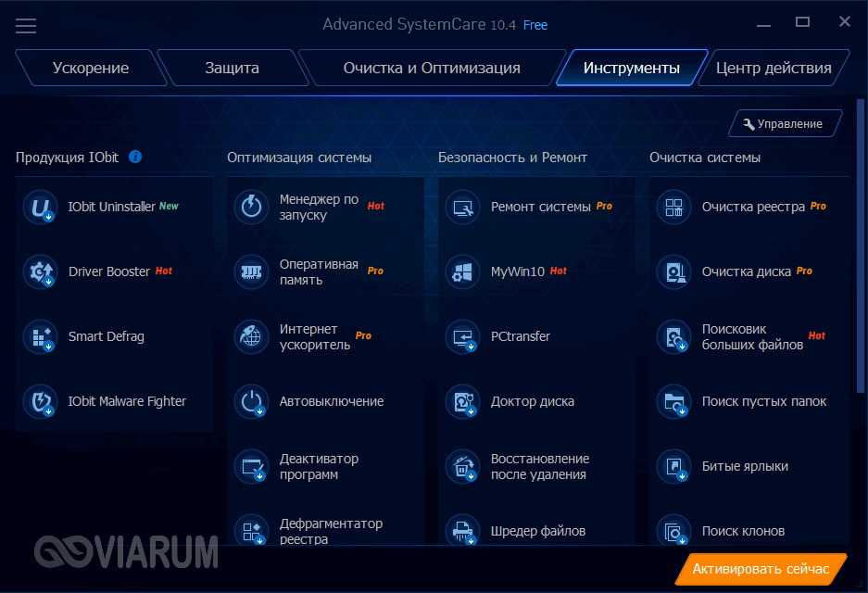The image size is (868, 593).
Task: Switch to the Ускорение tab
Action: click(x=91, y=68)
